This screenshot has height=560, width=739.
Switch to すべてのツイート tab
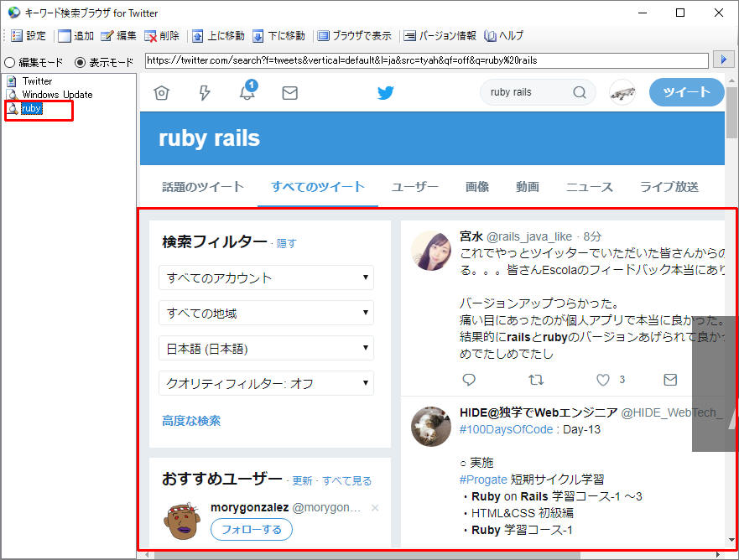[318, 187]
